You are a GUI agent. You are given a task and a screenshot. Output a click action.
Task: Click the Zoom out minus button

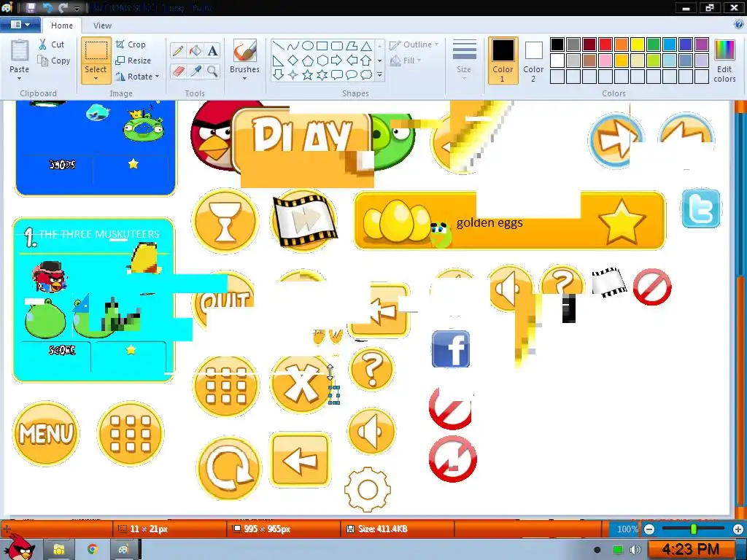[649, 529]
